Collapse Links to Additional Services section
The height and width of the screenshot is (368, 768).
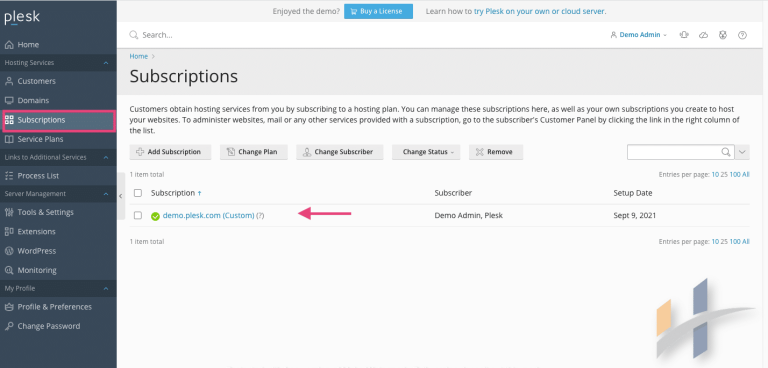coord(106,157)
